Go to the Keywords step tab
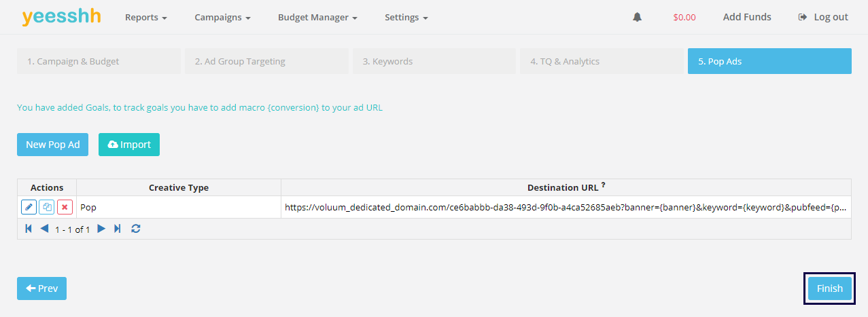868x317 pixels. pos(434,61)
